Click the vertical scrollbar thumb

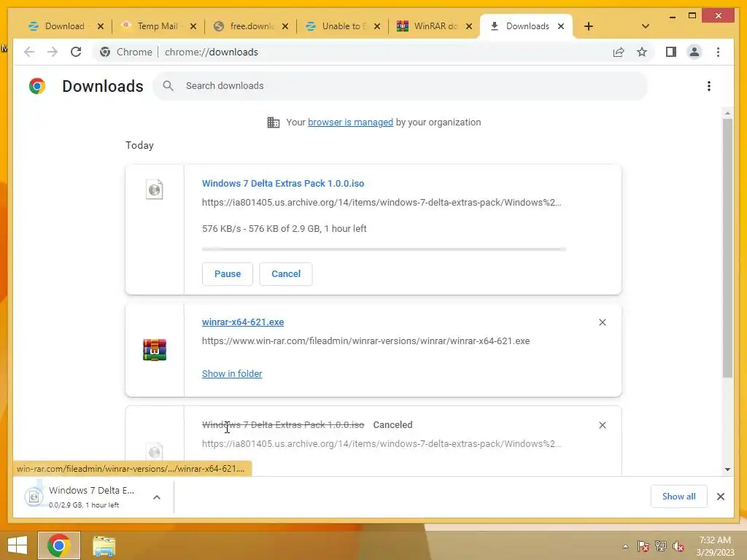[x=727, y=248]
